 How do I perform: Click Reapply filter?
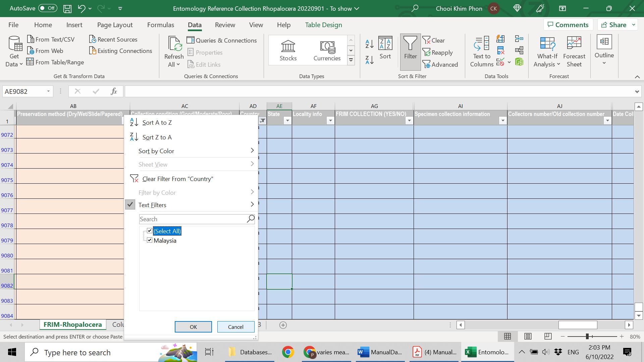[438, 52]
